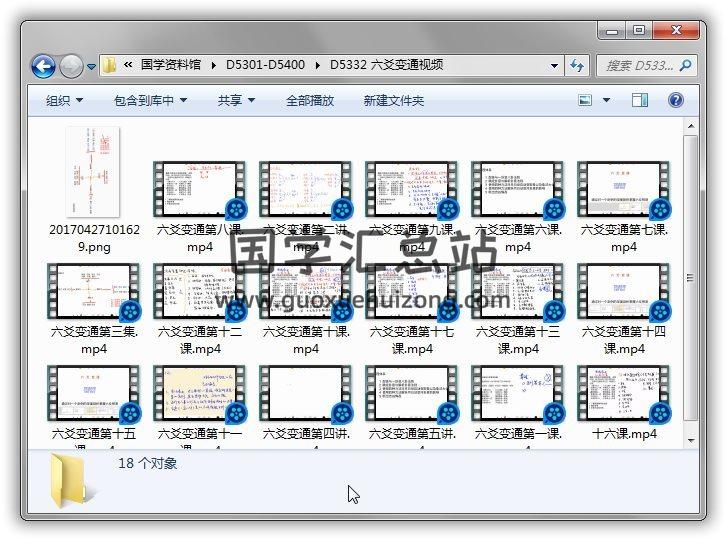Select the D5332 六爻变通视频 breadcrumb
The width and height of the screenshot is (727, 541).
pos(387,65)
